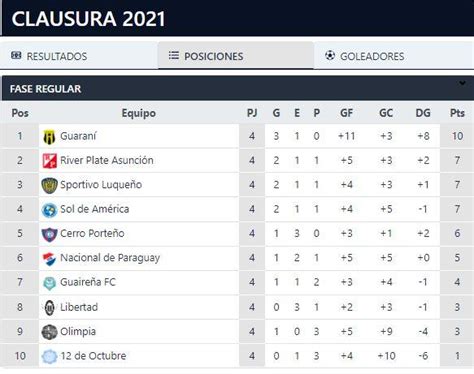Click the Guaraní team crest icon
The height and width of the screenshot is (374, 474).
pyautogui.click(x=49, y=137)
